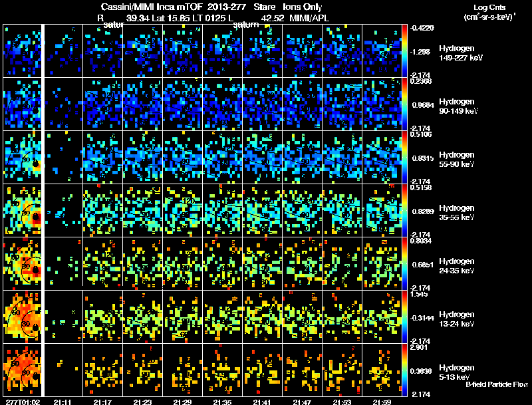Click the 'Cassini/MIMI Inca mTOF' title text
Image resolution: width=532 pixels, height=405 pixels.
click(x=152, y=7)
